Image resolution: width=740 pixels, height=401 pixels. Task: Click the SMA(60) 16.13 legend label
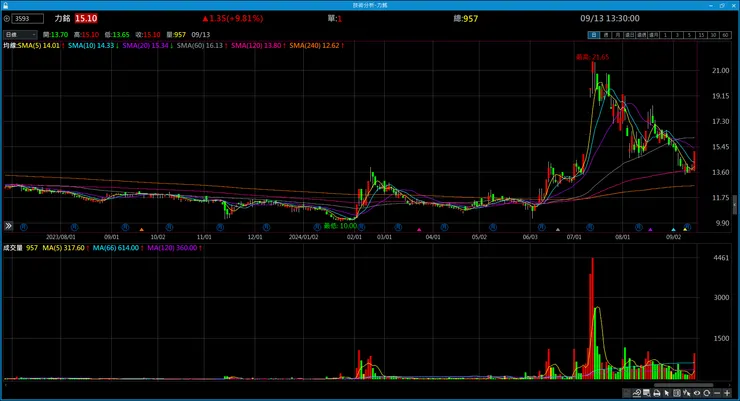(x=200, y=46)
